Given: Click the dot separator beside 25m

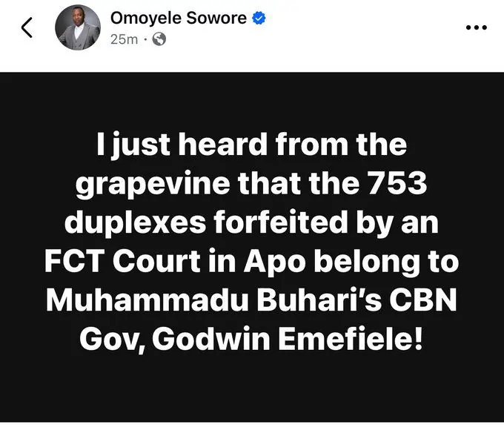Looking at the screenshot, I should pos(145,39).
